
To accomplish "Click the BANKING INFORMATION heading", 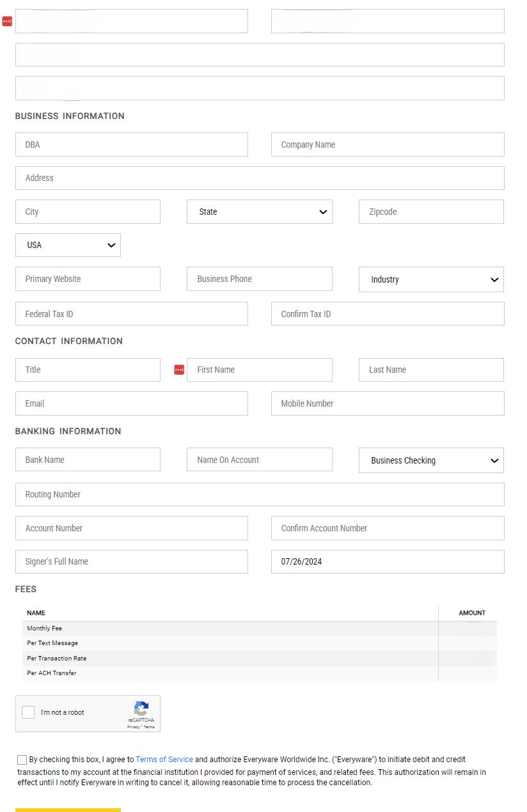I will [68, 432].
